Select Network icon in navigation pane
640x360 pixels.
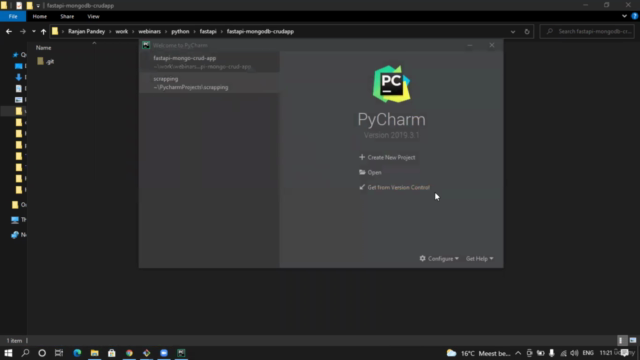point(15,235)
